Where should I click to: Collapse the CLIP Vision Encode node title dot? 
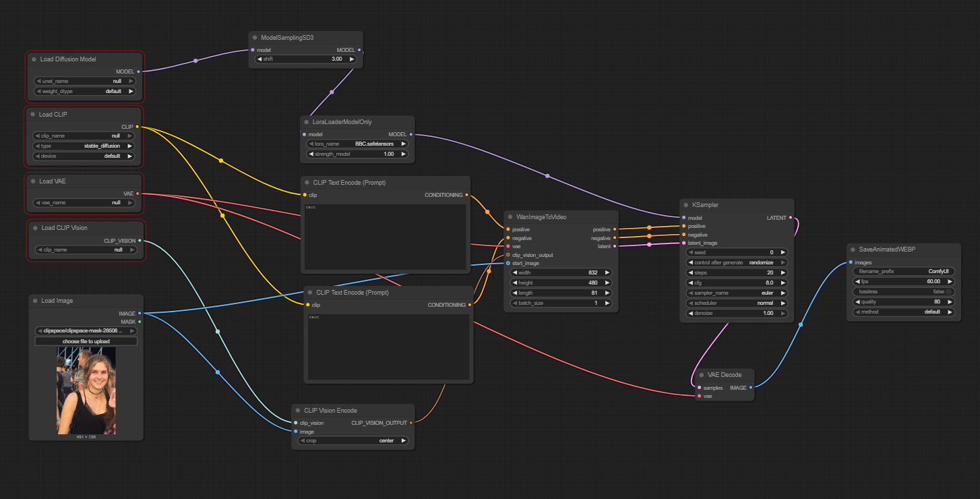click(x=298, y=410)
